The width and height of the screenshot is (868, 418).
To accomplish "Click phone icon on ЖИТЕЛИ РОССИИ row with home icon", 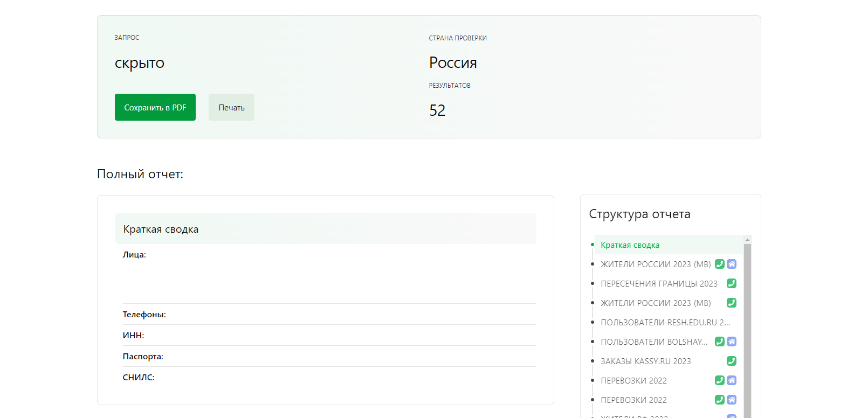I will tap(720, 264).
